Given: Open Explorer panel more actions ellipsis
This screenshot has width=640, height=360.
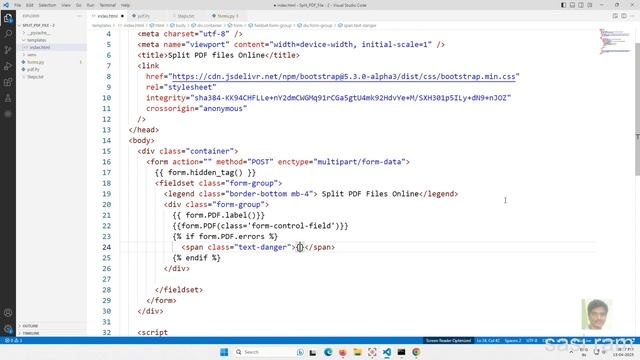Looking at the screenshot, I should point(79,16).
